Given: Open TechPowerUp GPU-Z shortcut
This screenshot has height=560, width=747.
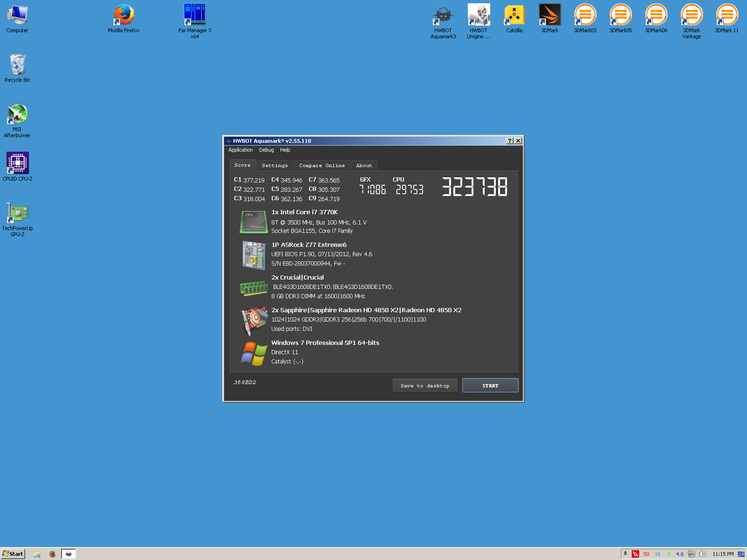Looking at the screenshot, I should pyautogui.click(x=17, y=219).
